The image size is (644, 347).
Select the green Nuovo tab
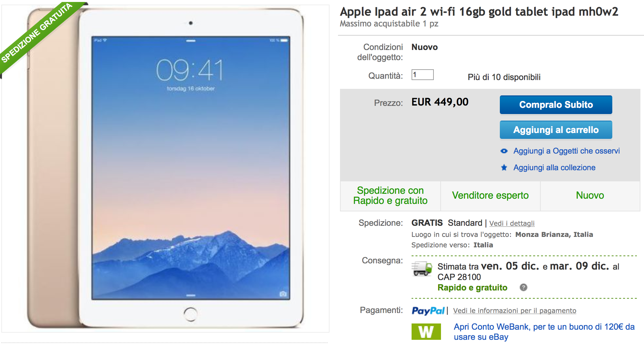point(590,195)
